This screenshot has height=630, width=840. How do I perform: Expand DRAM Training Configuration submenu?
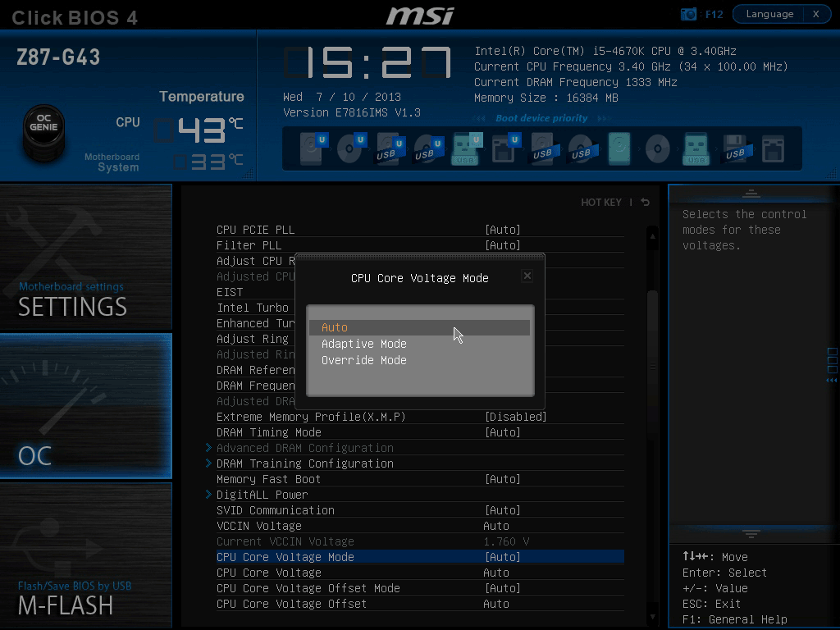[x=304, y=463]
